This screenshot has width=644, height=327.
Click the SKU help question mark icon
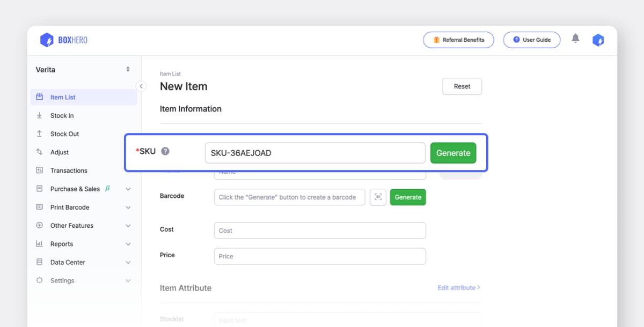(x=165, y=151)
